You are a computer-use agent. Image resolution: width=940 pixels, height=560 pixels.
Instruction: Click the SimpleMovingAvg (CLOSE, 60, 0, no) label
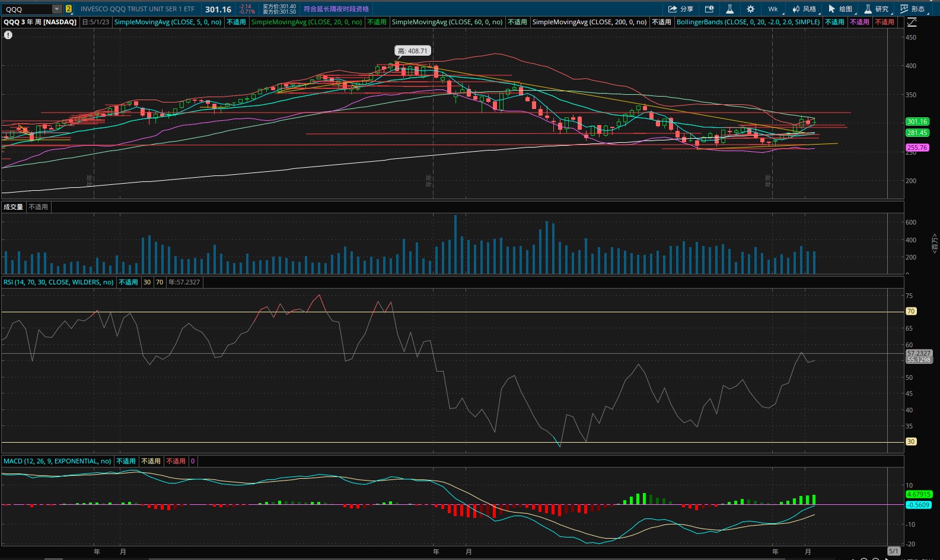click(x=447, y=22)
